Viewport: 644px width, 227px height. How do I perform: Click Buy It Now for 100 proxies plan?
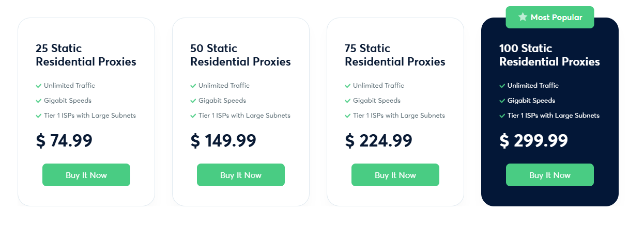coord(550,175)
